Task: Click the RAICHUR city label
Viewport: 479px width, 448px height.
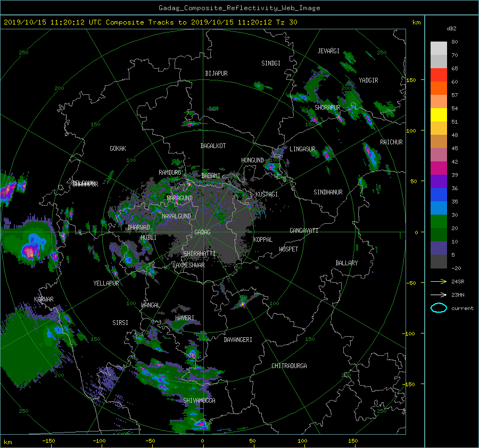Action: [x=391, y=142]
